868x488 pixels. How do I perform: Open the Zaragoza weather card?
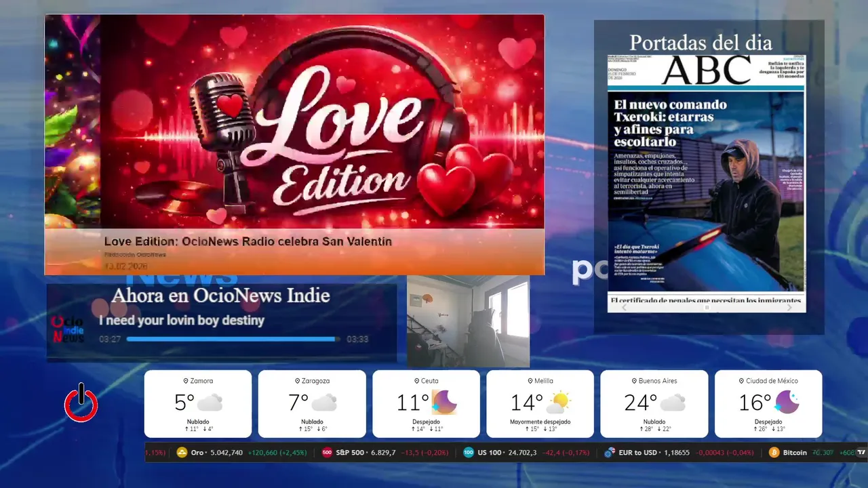(312, 403)
